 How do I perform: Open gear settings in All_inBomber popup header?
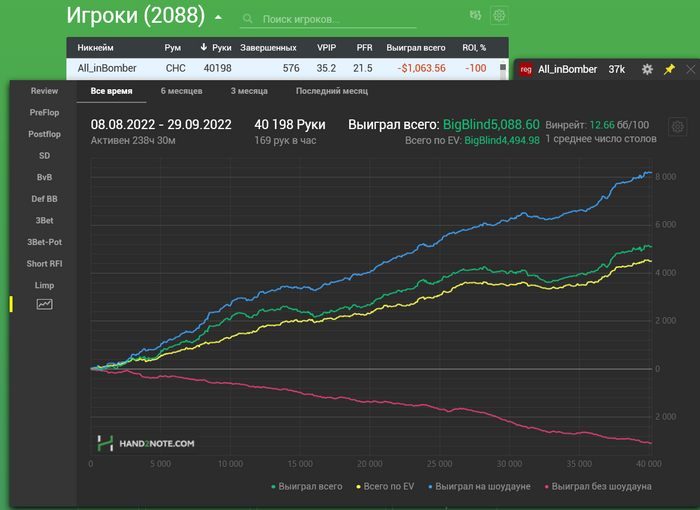point(647,69)
